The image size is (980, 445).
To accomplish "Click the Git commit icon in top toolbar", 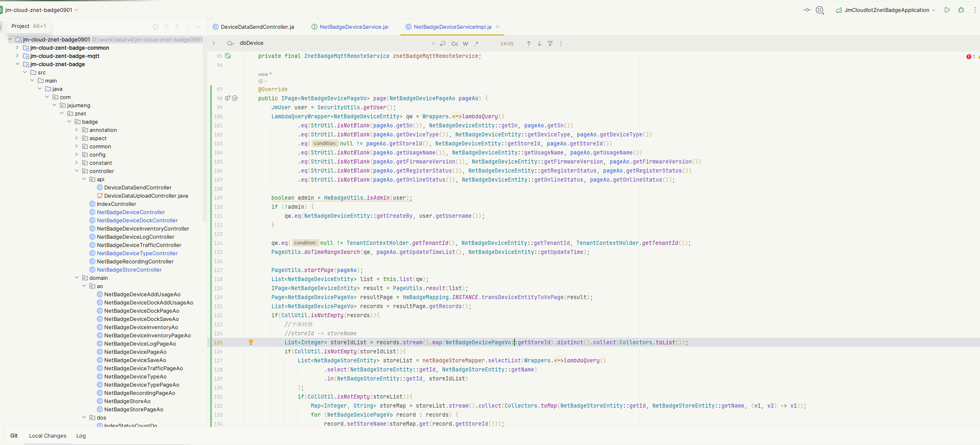I will (807, 10).
